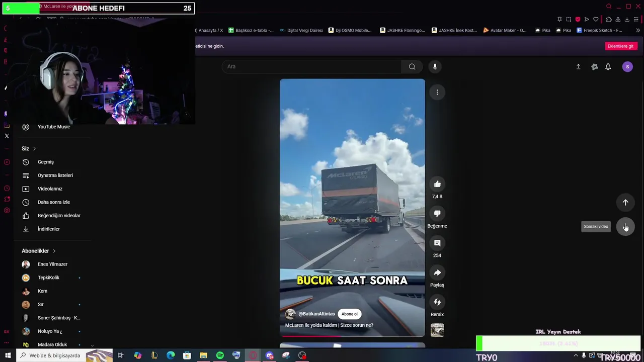Viewport: 644px width, 362px height.
Task: Start voice search with microphone icon
Action: pos(435,66)
